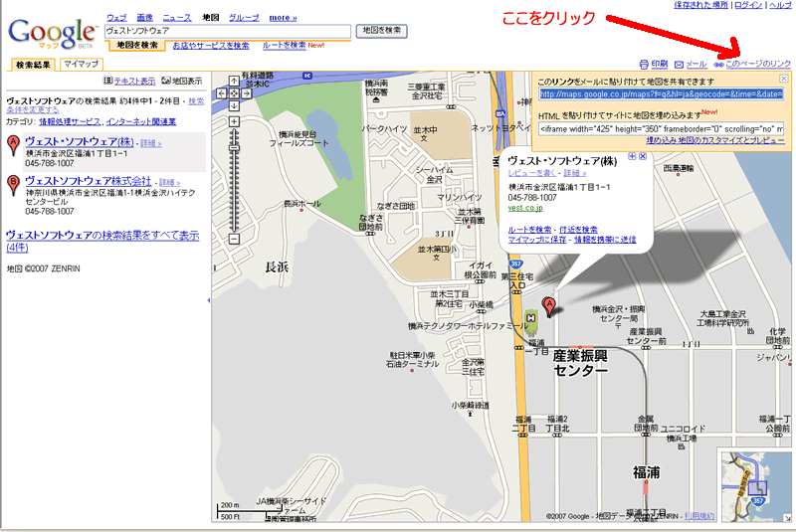Click red marker A on the map
The width and height of the screenshot is (796, 532).
tap(549, 307)
